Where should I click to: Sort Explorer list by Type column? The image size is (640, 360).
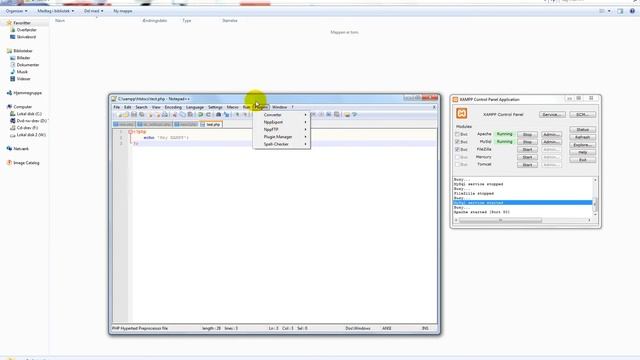187,20
